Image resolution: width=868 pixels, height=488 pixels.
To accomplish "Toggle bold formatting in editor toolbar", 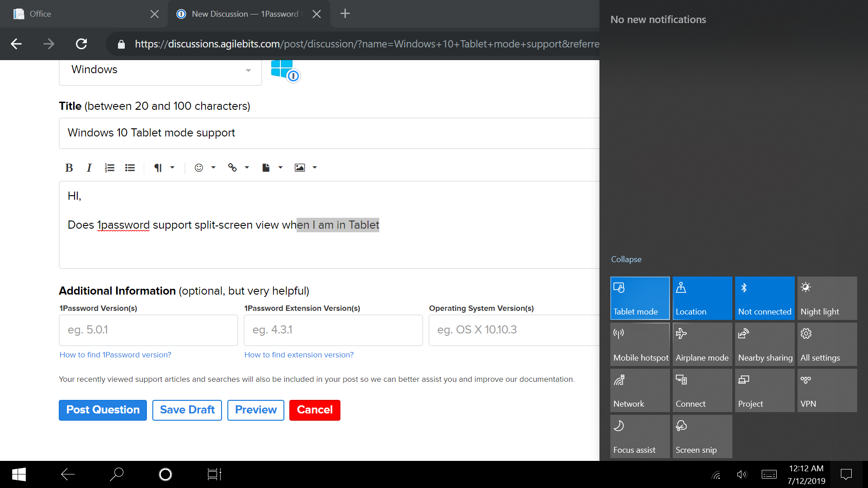I will 69,168.
